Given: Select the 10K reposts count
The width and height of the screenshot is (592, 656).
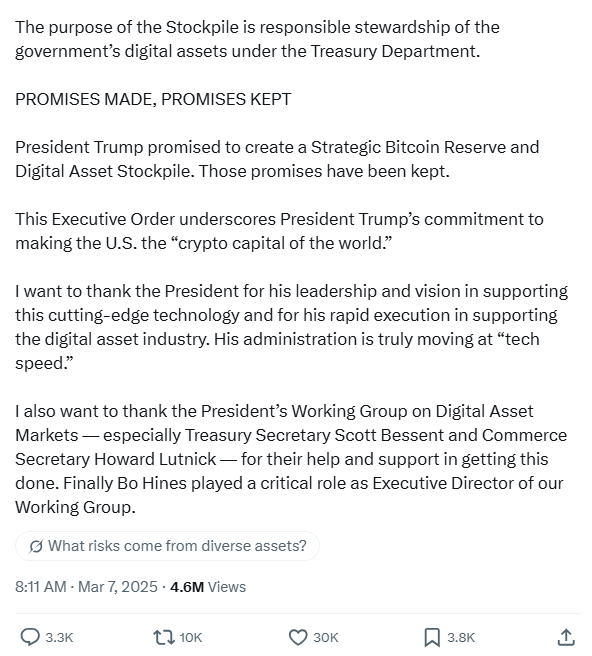Looking at the screenshot, I should [191, 638].
